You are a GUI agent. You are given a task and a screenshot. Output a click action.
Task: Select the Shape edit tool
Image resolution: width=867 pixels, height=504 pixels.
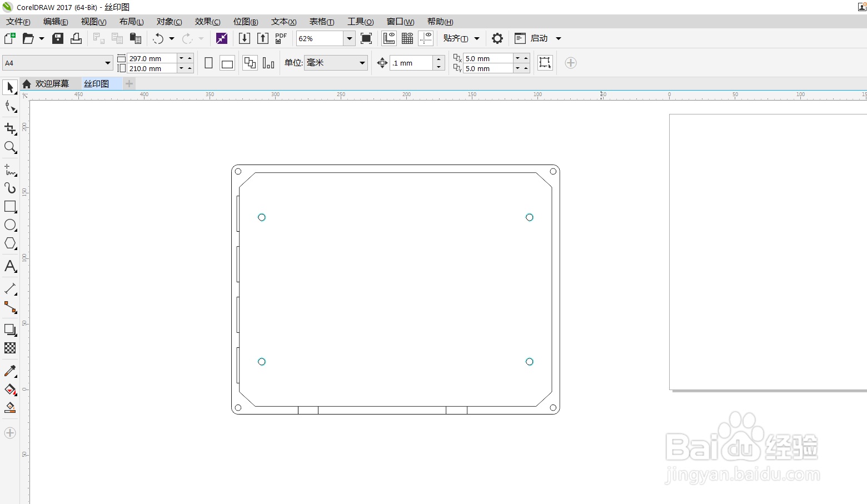click(x=10, y=106)
